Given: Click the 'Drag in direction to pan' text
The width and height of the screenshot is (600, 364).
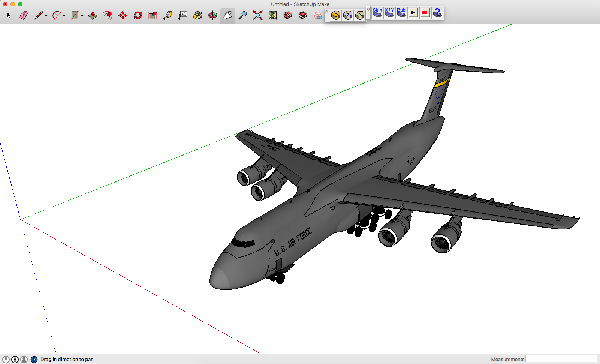Looking at the screenshot, I should (67, 359).
